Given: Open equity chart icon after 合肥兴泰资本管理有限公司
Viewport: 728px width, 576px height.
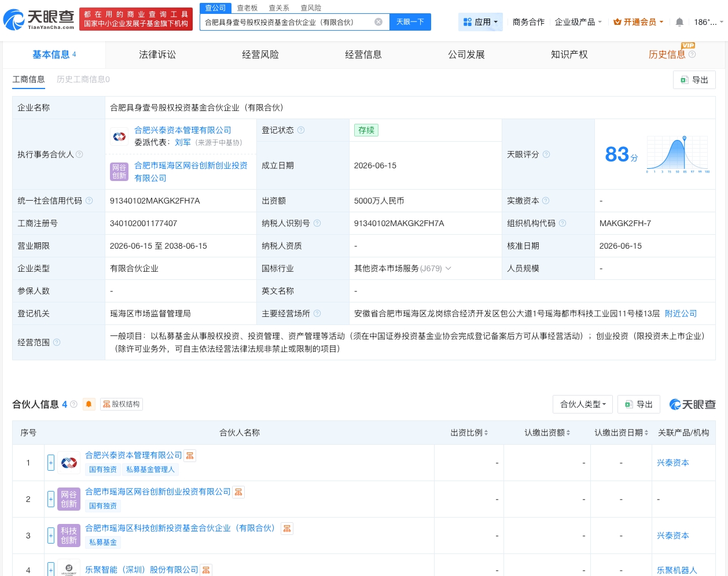Looking at the screenshot, I should point(190,456).
